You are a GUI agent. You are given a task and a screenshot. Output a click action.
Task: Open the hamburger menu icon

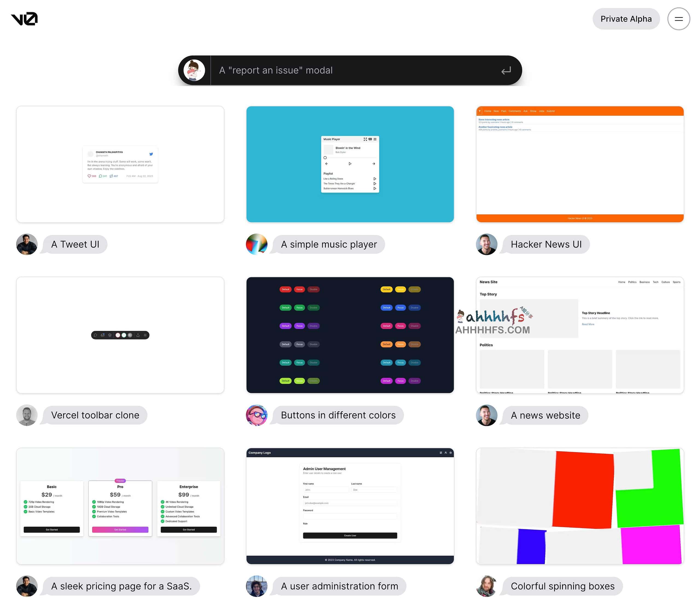(x=679, y=18)
